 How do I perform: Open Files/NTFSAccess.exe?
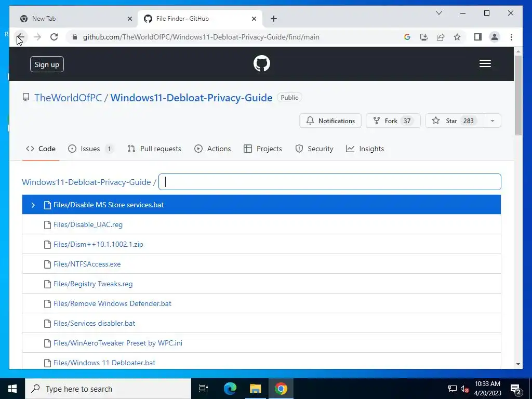tap(87, 264)
